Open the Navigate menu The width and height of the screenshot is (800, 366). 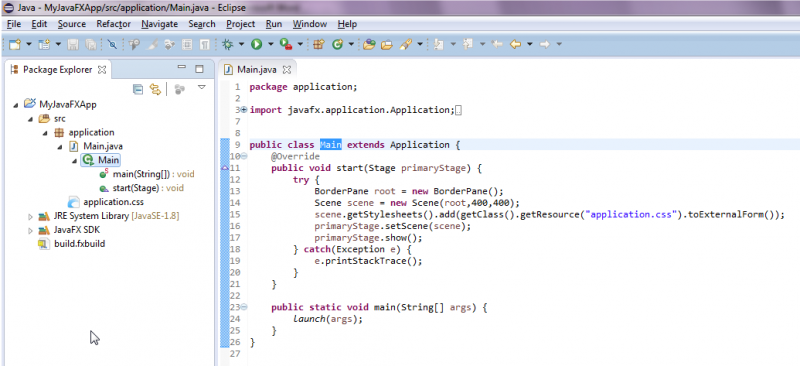coord(160,24)
